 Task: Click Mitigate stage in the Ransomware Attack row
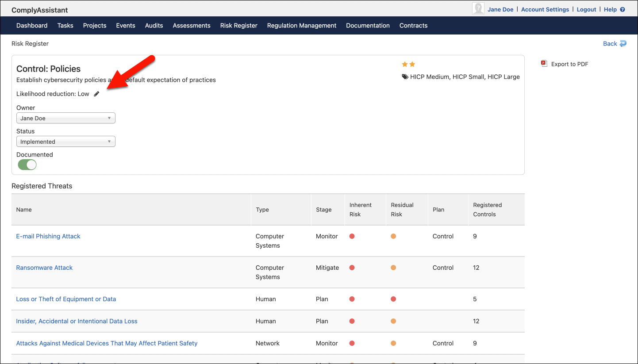pyautogui.click(x=327, y=268)
